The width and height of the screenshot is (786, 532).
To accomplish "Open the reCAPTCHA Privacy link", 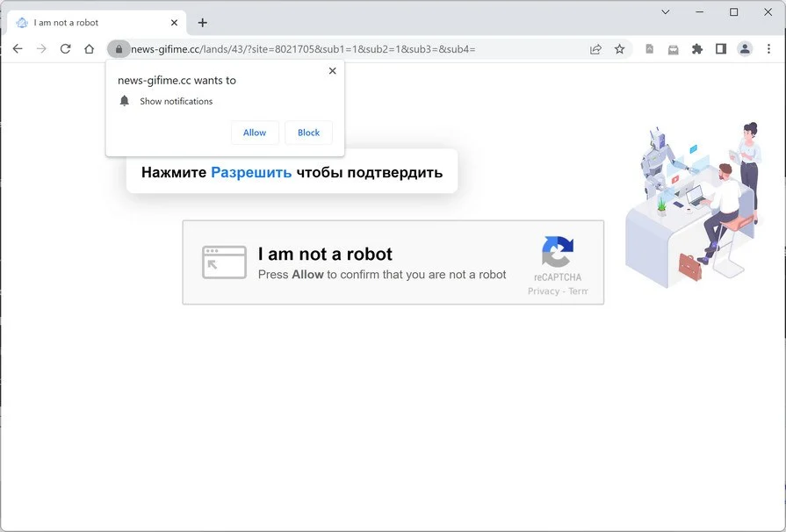I will click(x=544, y=291).
